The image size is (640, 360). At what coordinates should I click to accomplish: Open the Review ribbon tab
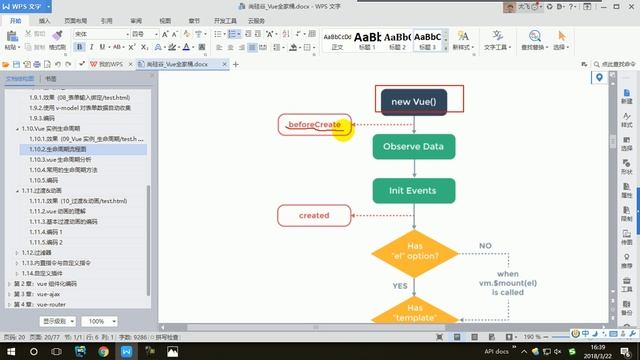point(136,20)
